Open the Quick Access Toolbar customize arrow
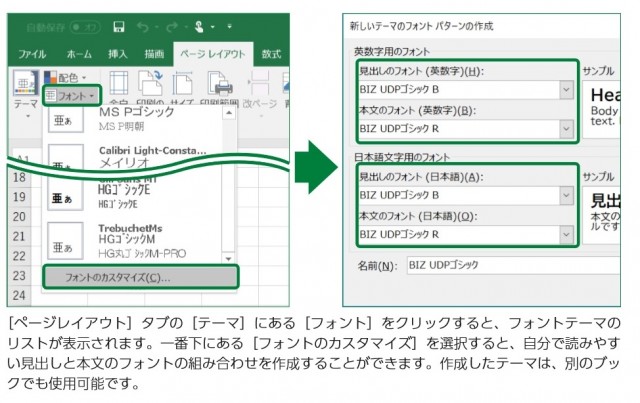640x403 pixels. pyautogui.click(x=230, y=27)
